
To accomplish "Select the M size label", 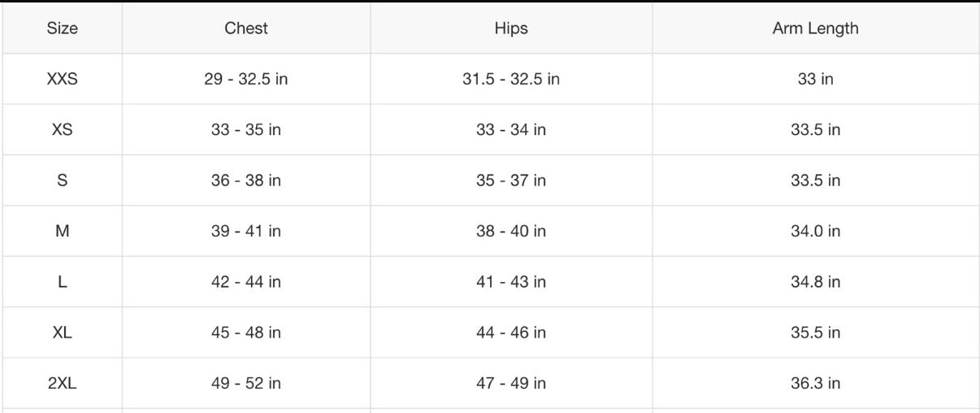I will point(62,231).
